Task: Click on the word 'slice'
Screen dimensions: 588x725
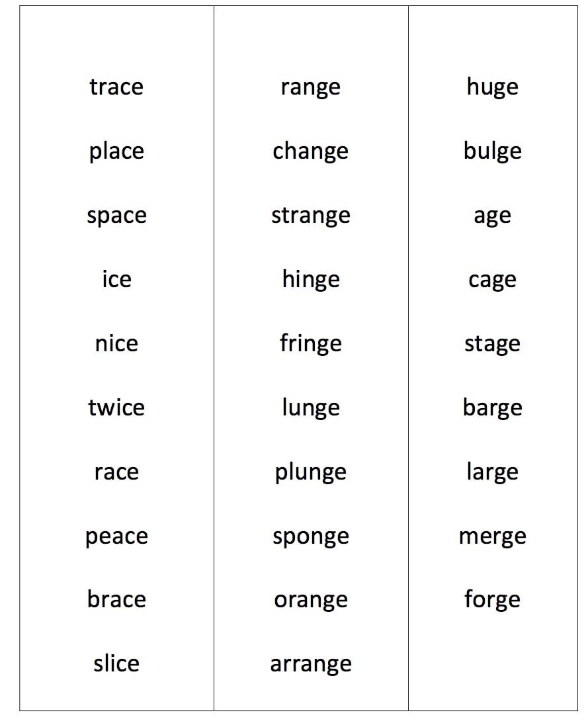Action: 116,663
